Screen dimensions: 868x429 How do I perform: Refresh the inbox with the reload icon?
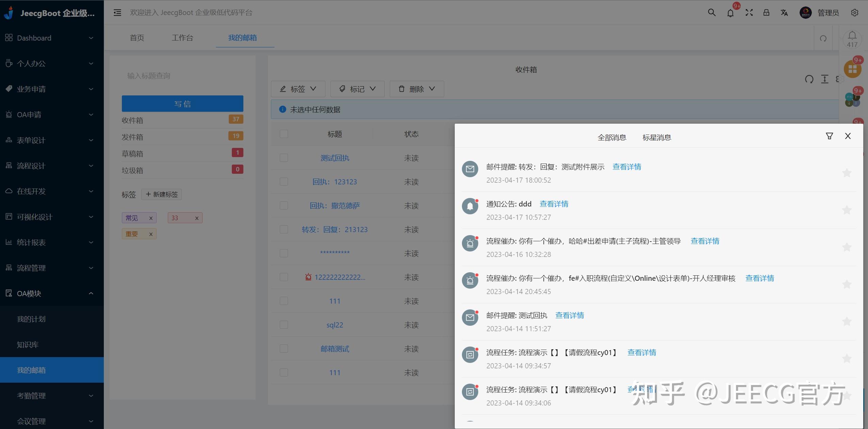[x=809, y=79]
